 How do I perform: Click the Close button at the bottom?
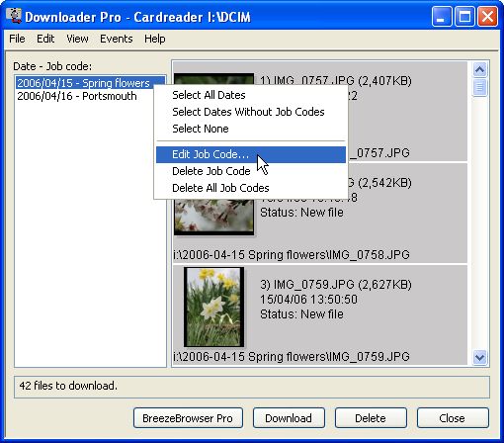[453, 418]
